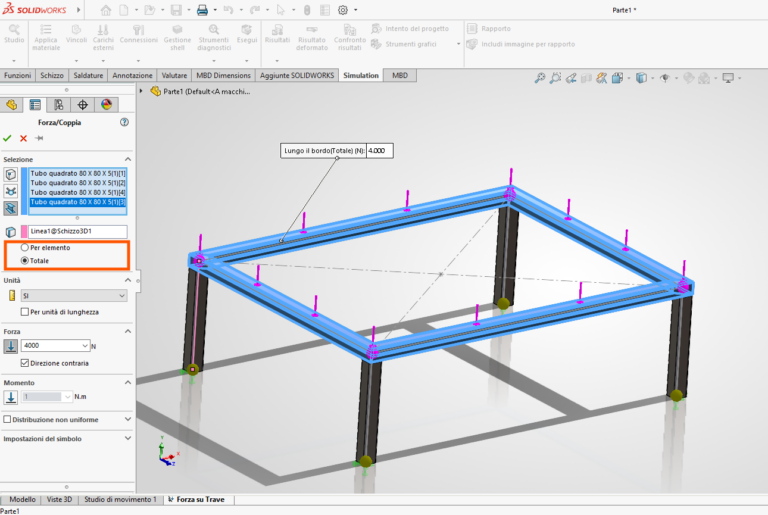Open the home icon in title bar

click(x=106, y=10)
